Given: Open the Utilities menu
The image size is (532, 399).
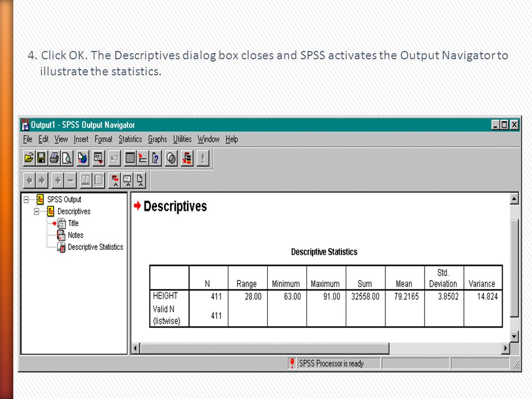Looking at the screenshot, I should click(182, 139).
